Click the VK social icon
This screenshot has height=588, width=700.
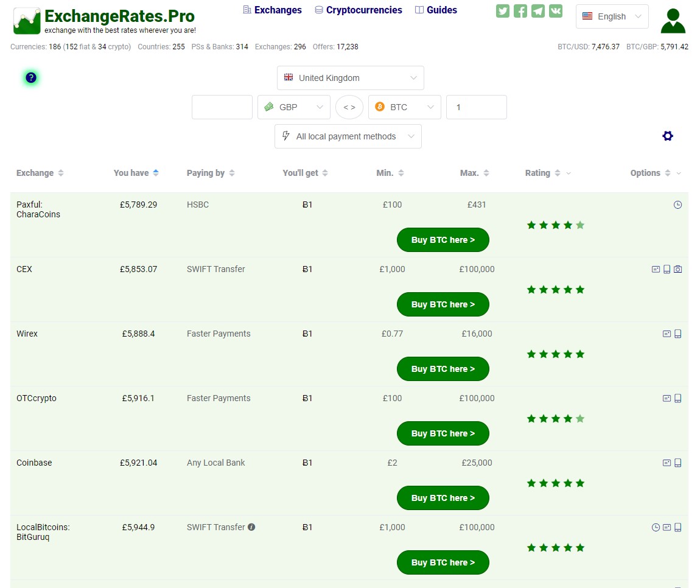pyautogui.click(x=556, y=11)
